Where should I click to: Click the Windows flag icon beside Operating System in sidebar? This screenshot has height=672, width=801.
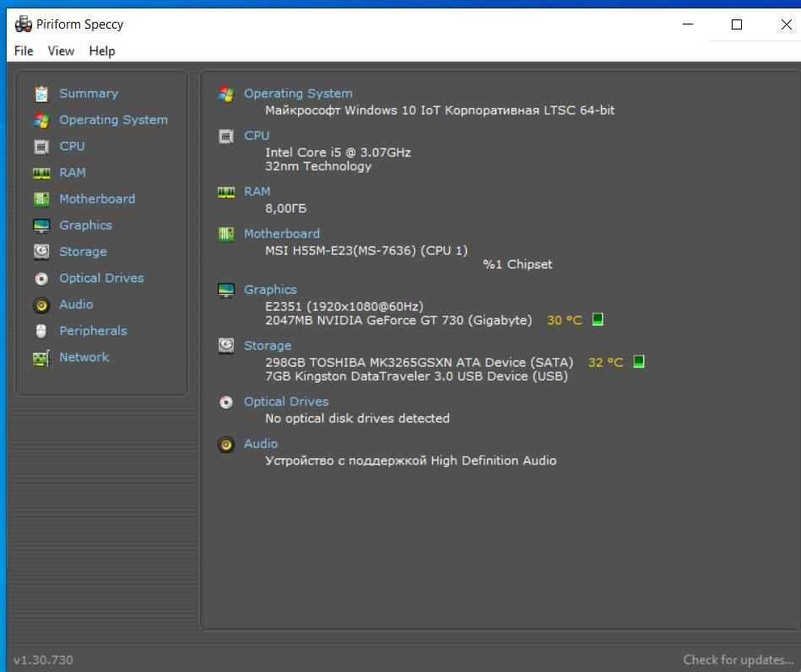(x=41, y=121)
